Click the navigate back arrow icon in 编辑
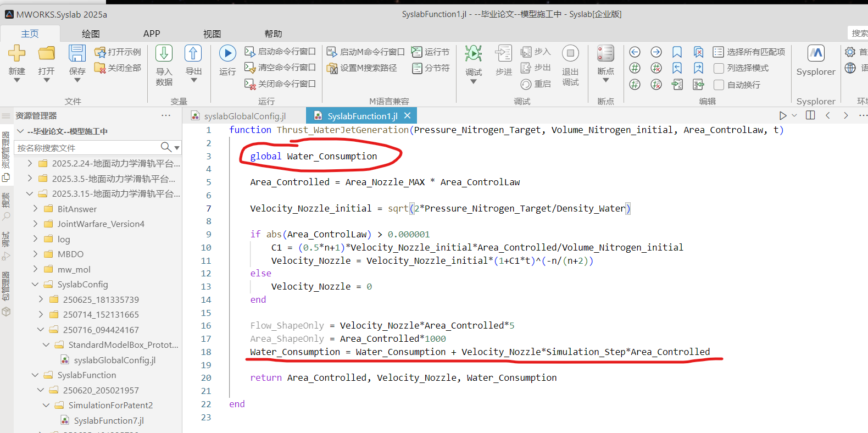 (635, 52)
